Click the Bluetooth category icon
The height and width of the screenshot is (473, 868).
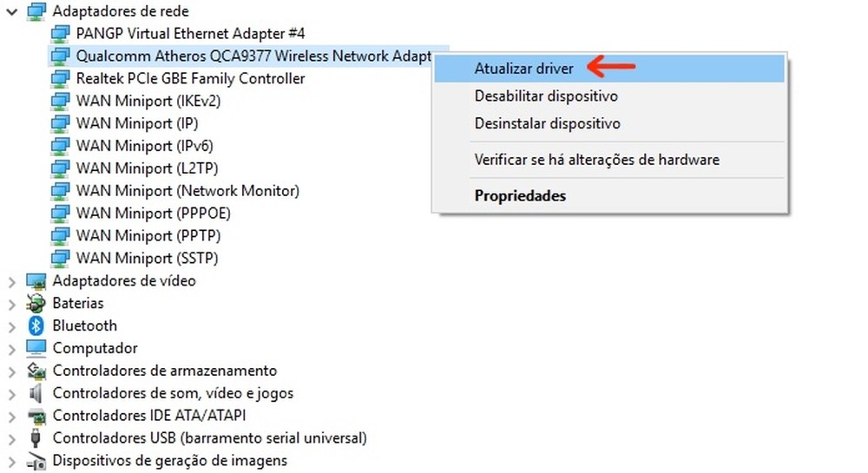36,325
